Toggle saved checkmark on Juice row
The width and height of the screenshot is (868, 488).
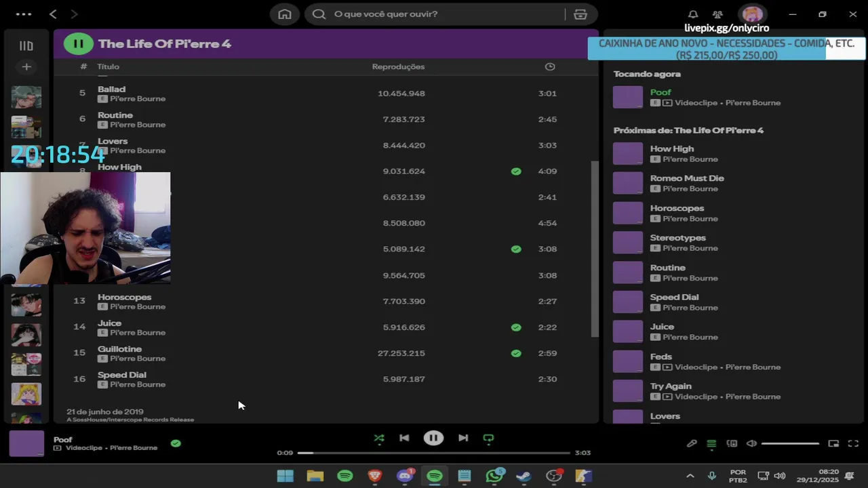point(516,327)
